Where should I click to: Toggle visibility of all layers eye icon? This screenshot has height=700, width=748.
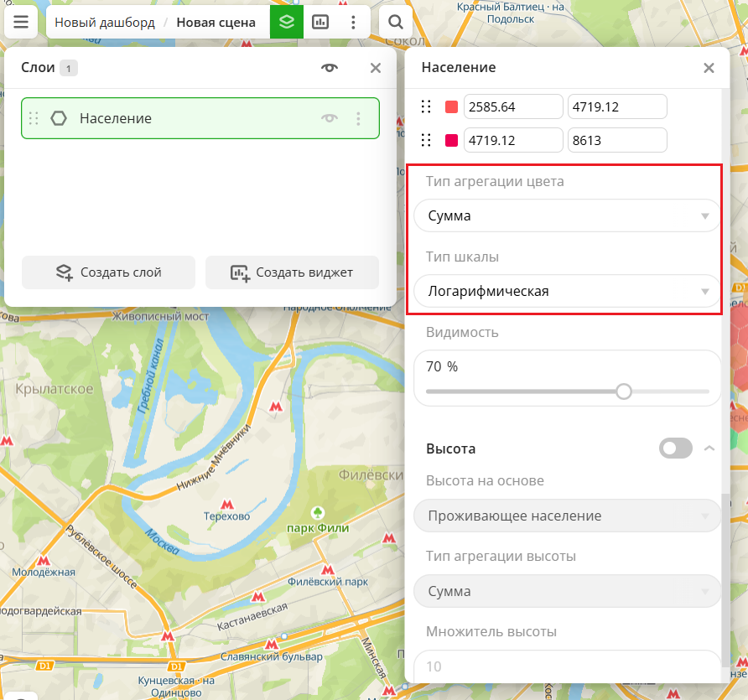(330, 69)
